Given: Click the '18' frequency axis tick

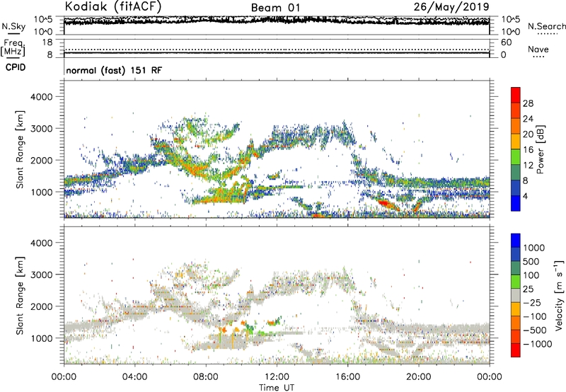Looking at the screenshot, I should pos(47,42).
